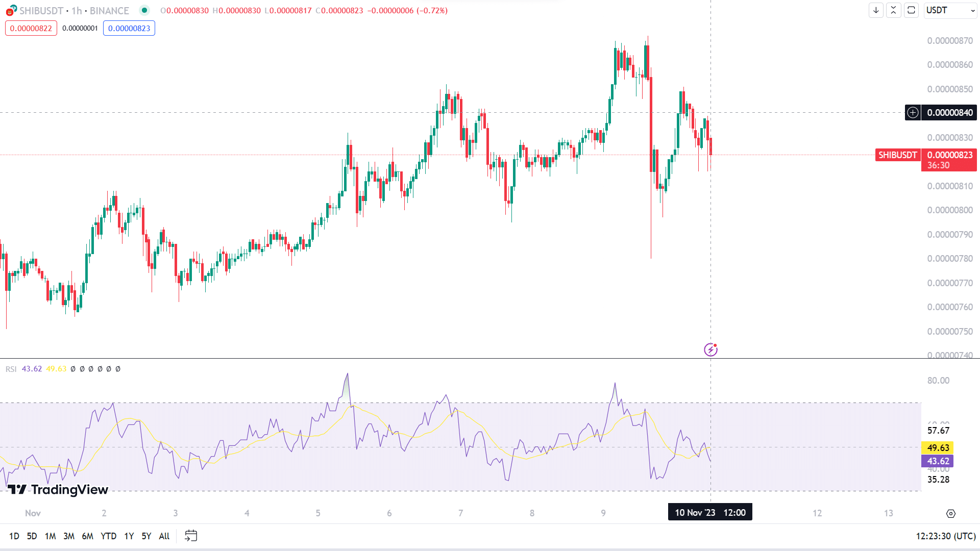980x551 pixels.
Task: Click the RSI value 43.62 in legend
Action: [x=32, y=369]
